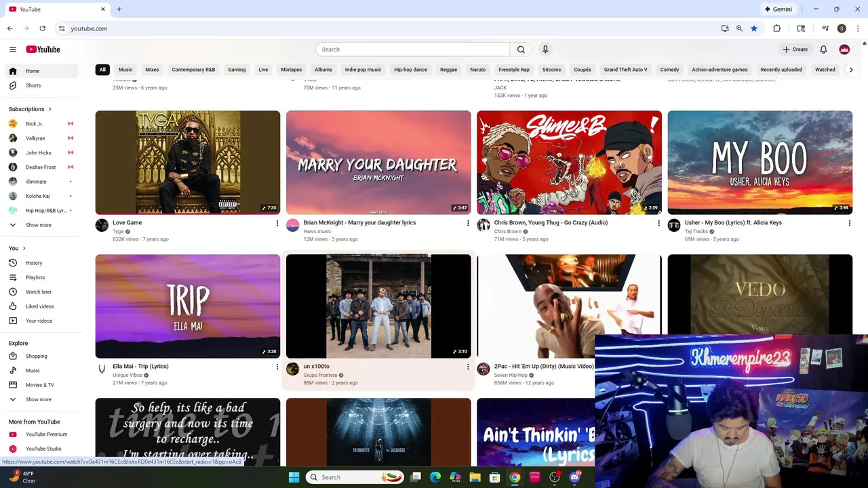Image resolution: width=868 pixels, height=488 pixels.
Task: Play Tyga Love Game thumbnail
Action: click(x=188, y=163)
